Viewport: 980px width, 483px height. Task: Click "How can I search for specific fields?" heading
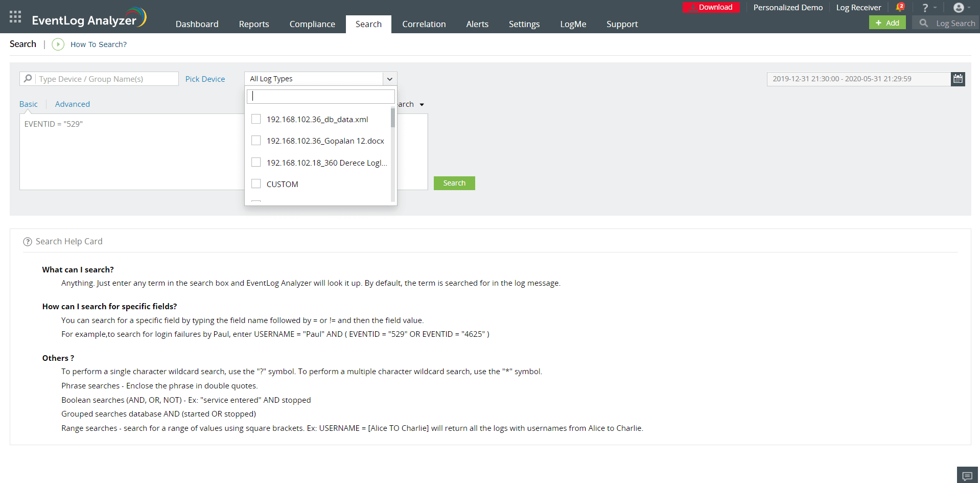click(110, 307)
